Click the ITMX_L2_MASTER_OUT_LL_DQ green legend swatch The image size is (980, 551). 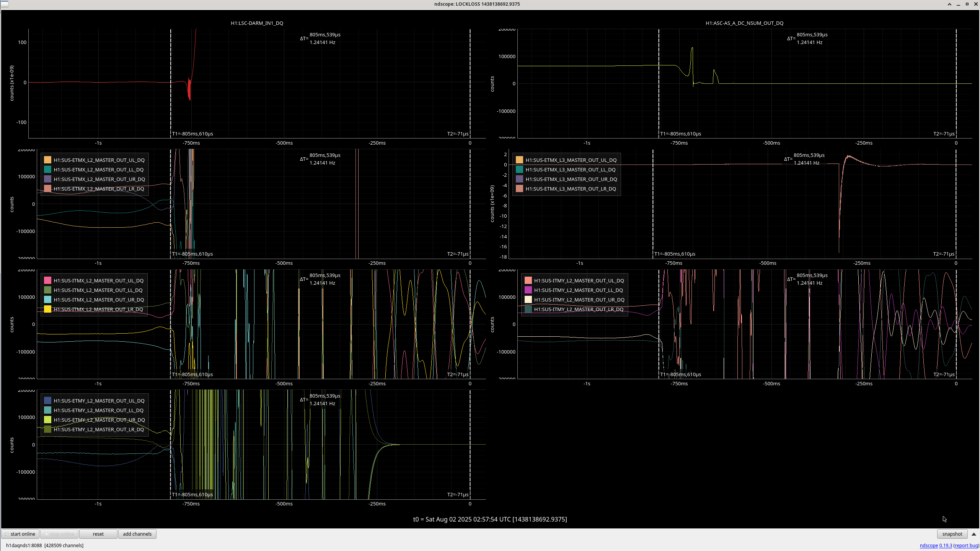[47, 290]
